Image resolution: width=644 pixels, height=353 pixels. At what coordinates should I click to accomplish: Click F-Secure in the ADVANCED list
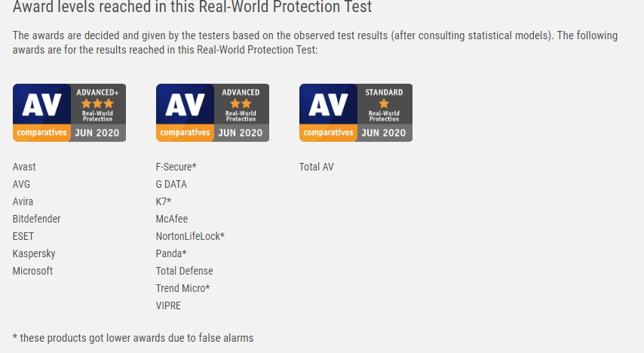point(176,167)
